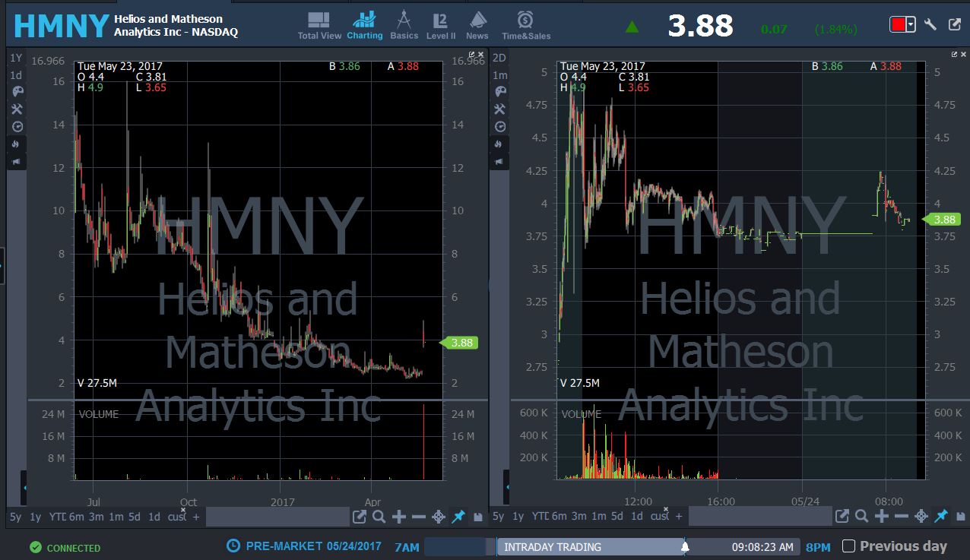Select 1m range on right chart
This screenshot has width=970, height=560.
tap(598, 517)
